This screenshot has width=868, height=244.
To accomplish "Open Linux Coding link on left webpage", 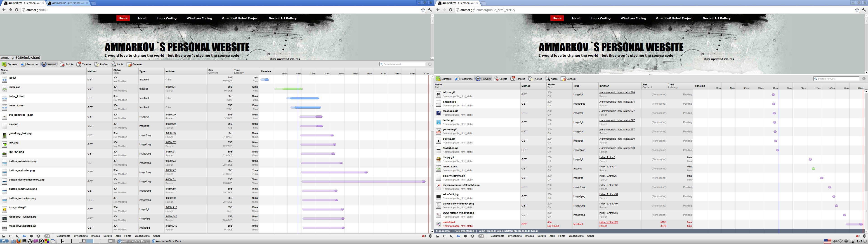I will (x=166, y=18).
